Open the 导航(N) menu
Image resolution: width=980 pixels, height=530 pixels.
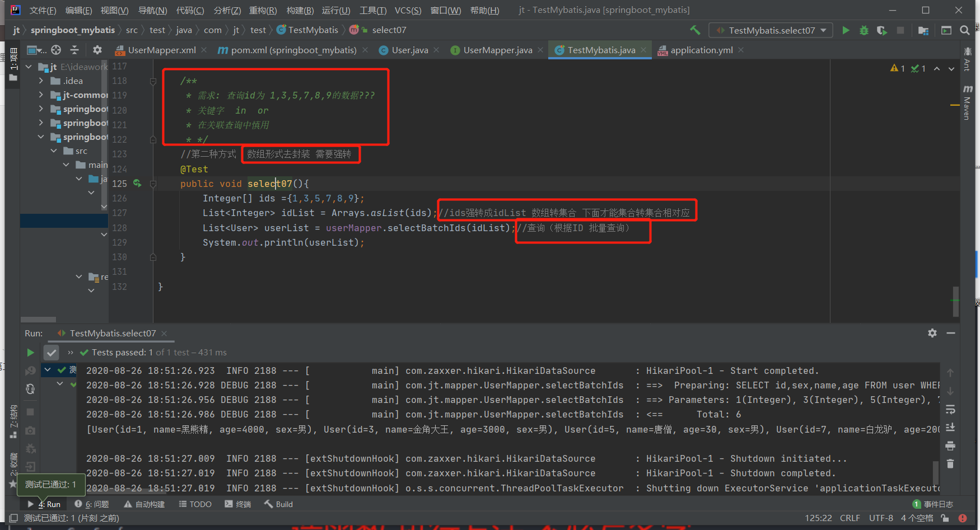click(152, 10)
